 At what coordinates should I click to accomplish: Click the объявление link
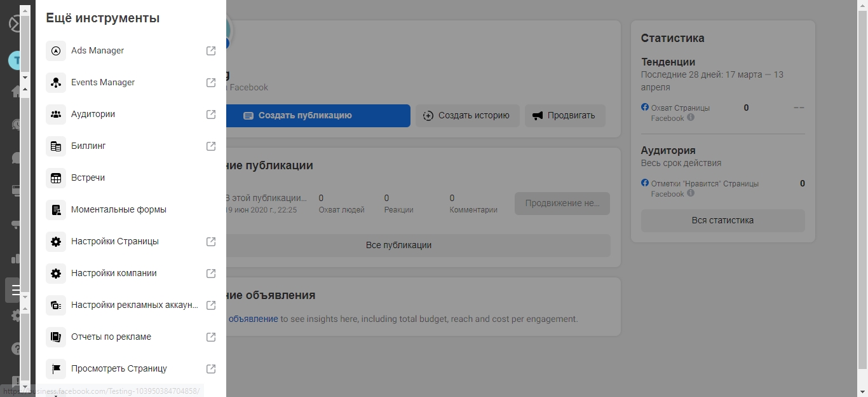click(x=253, y=319)
